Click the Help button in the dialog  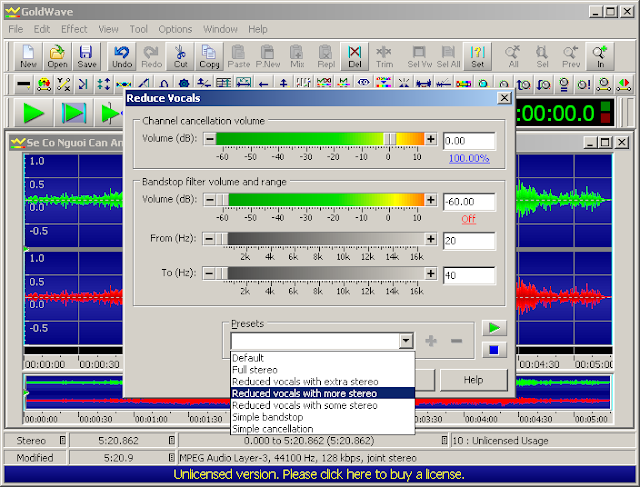[x=473, y=380]
